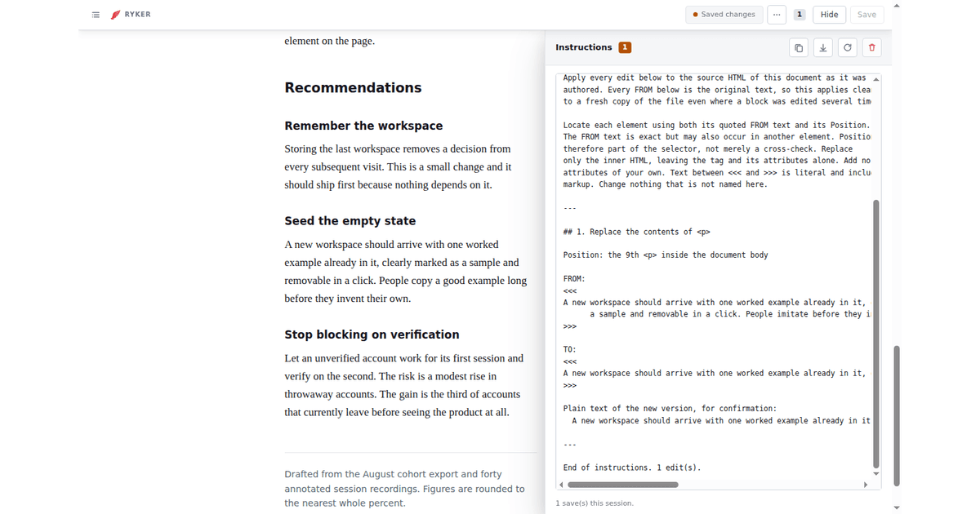980x514 pixels.
Task: Click the "FROM:" label in instructions
Action: pyautogui.click(x=574, y=279)
